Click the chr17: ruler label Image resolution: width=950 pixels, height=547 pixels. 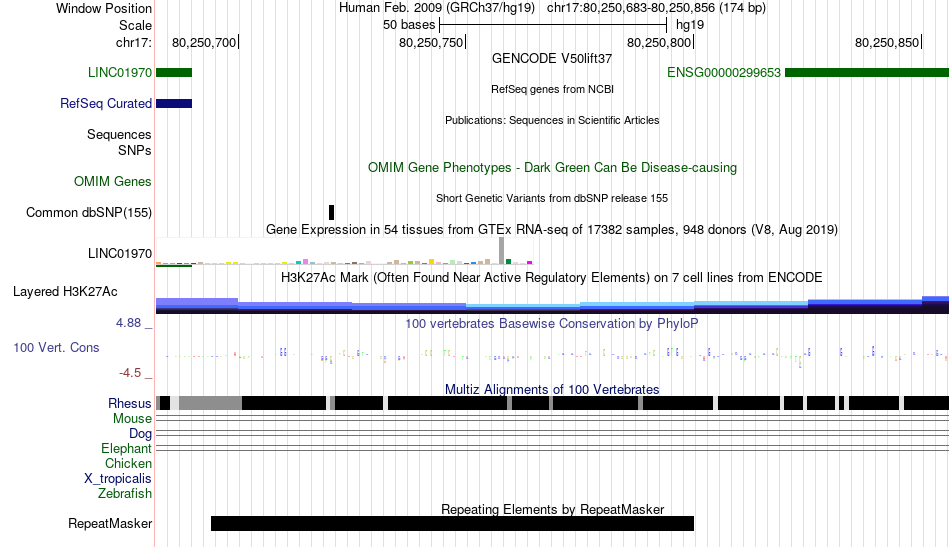(x=133, y=42)
